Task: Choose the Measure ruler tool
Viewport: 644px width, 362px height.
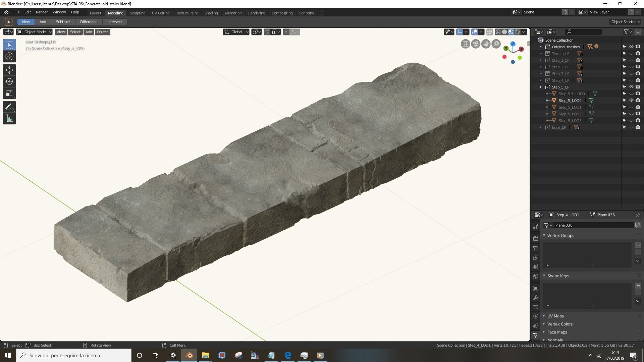Action: pos(9,119)
